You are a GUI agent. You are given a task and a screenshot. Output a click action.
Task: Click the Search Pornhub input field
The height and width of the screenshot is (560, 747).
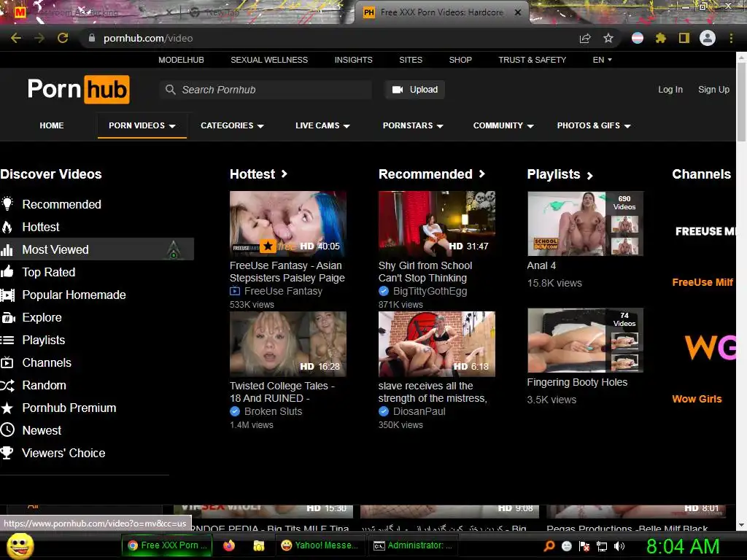[x=266, y=90]
